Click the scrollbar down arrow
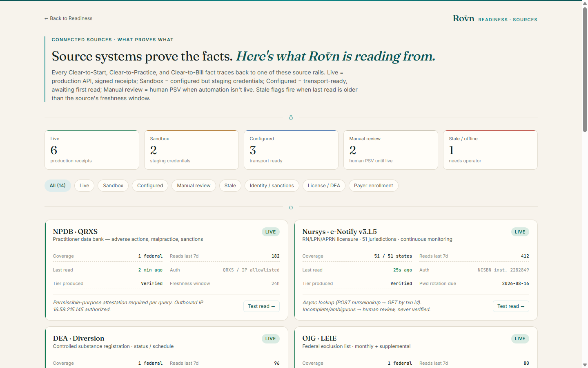 tap(585, 365)
